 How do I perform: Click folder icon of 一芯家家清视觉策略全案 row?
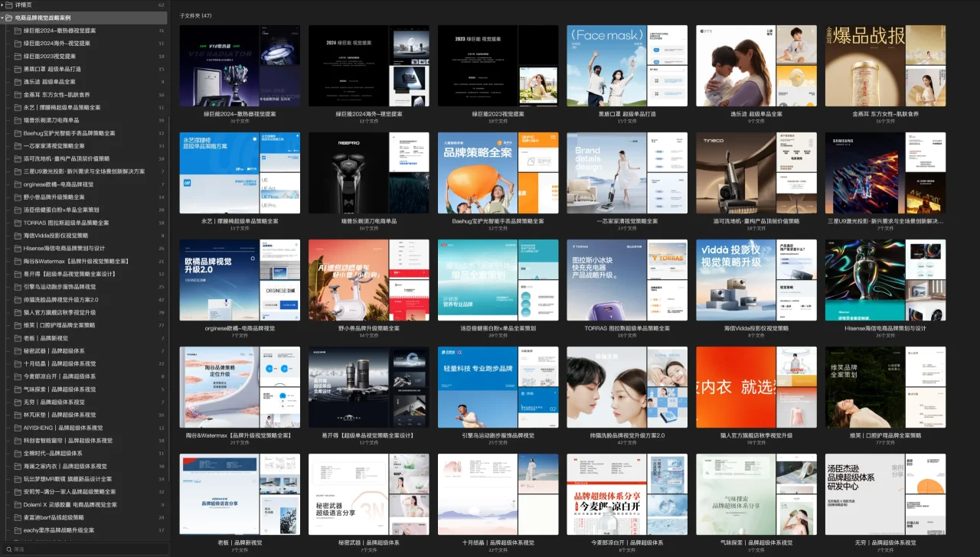tap(18, 146)
